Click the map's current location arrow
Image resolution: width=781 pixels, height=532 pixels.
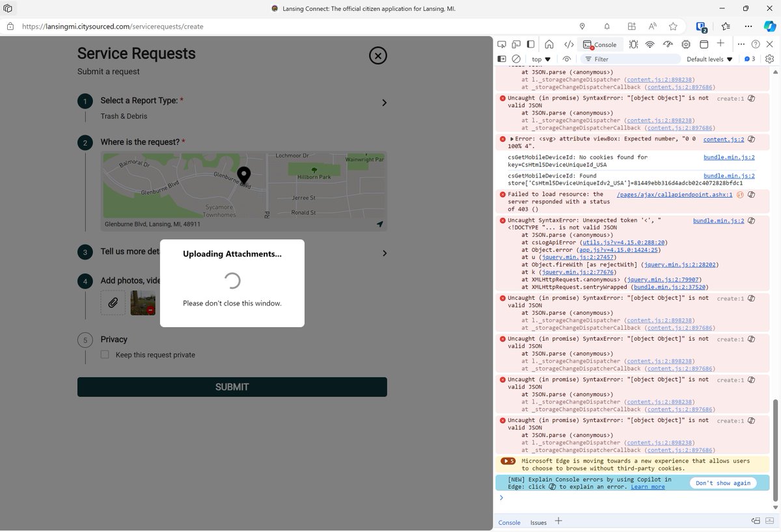pyautogui.click(x=379, y=224)
